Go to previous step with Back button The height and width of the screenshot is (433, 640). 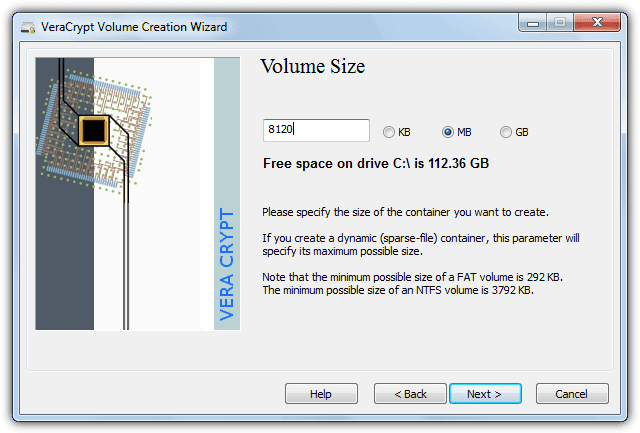410,393
